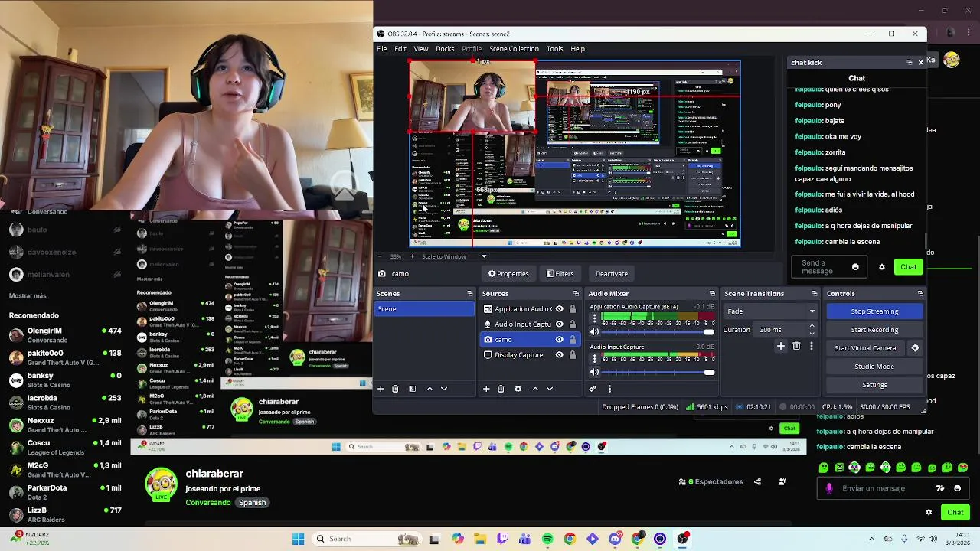The width and height of the screenshot is (980, 551).
Task: Open emoji picker in OBS chat dock
Action: tap(855, 267)
